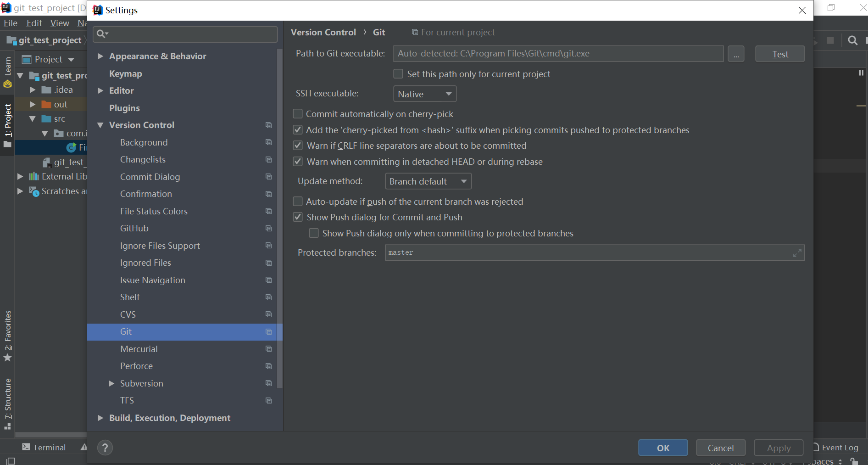
Task: Open Update method Branch default dropdown
Action: pos(428,181)
